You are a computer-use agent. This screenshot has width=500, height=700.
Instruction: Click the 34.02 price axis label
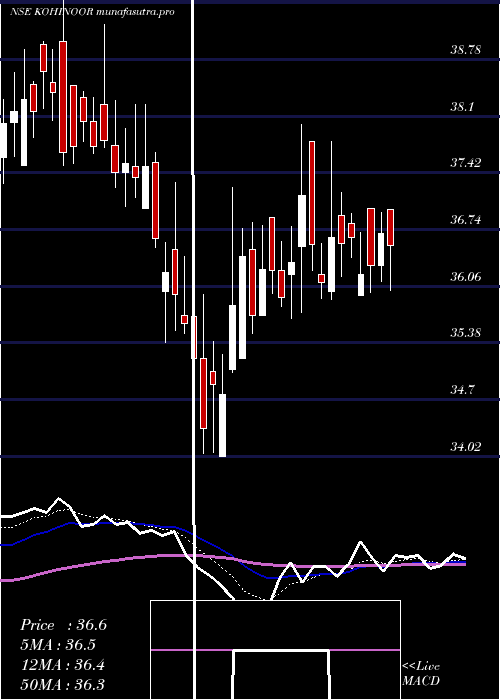click(x=466, y=446)
